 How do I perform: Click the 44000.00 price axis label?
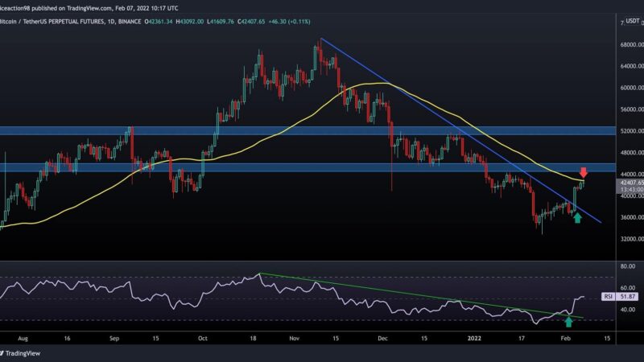[632, 175]
